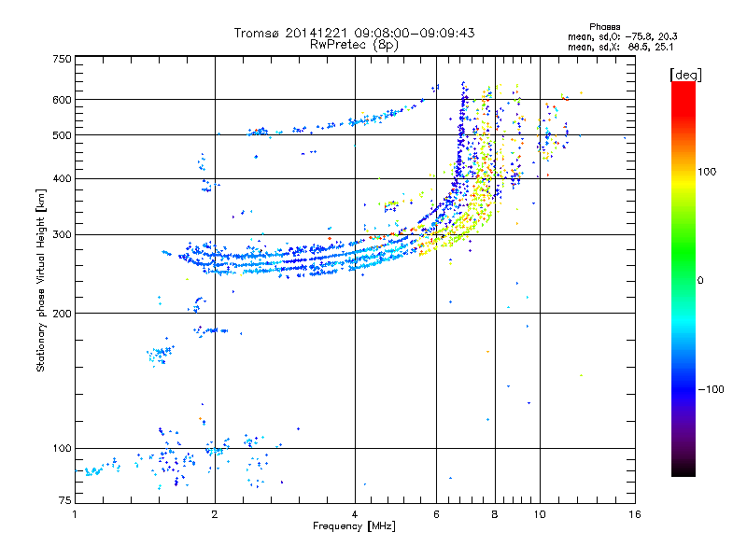Click the x-axis tick label '16'
The width and height of the screenshot is (747, 560).
(x=635, y=514)
